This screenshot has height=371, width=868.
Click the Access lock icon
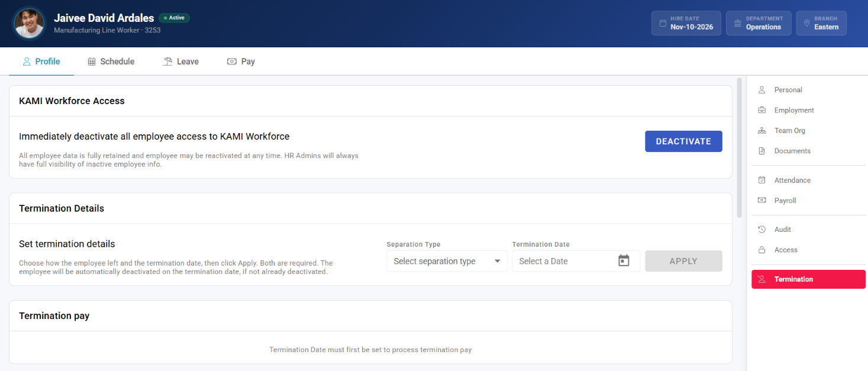762,250
